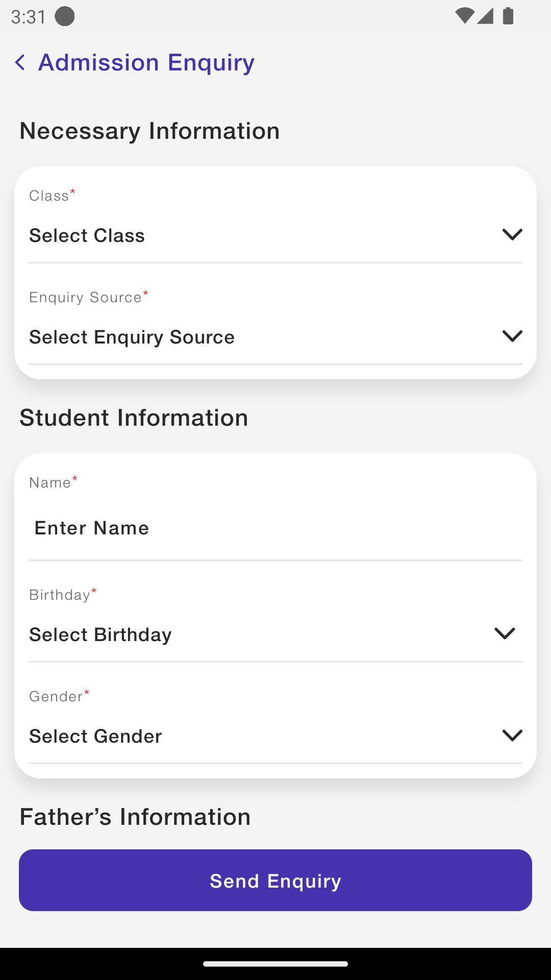
Task: Tap the battery status icon
Action: 508,16
